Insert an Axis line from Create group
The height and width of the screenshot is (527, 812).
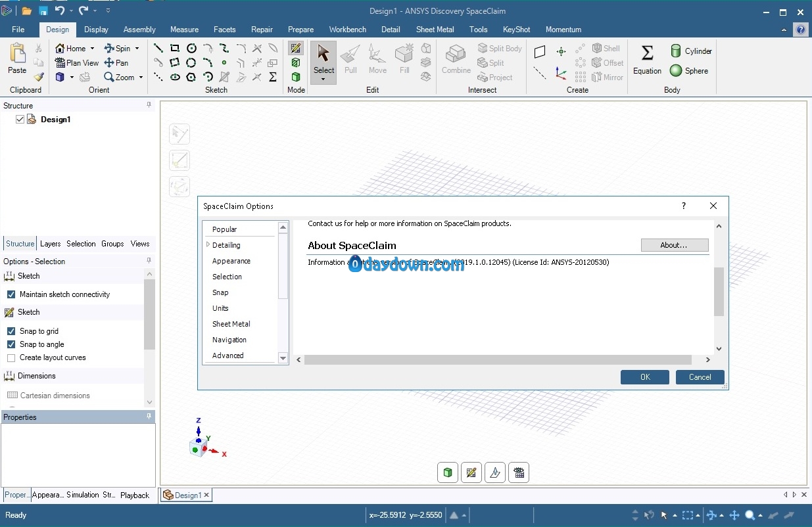coord(540,73)
